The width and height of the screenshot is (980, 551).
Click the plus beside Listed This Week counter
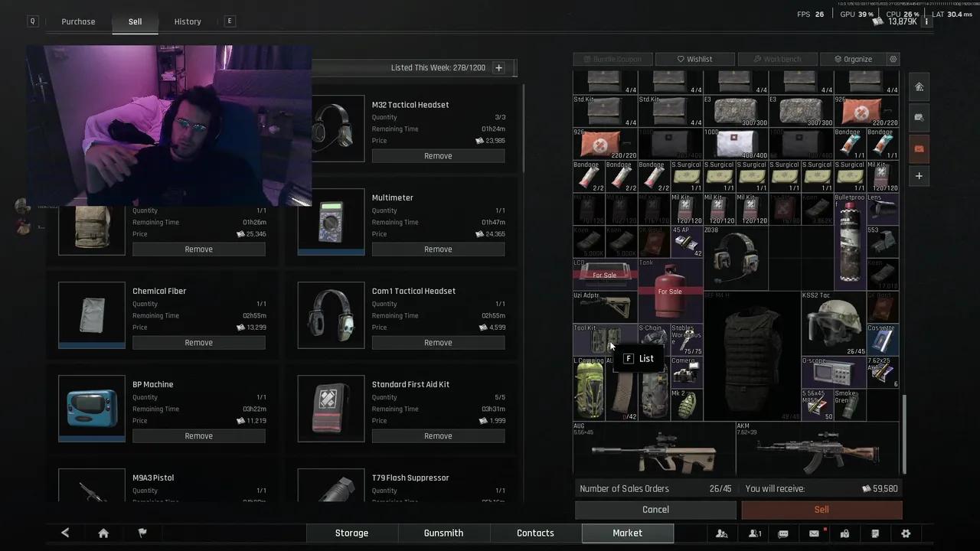pyautogui.click(x=498, y=67)
